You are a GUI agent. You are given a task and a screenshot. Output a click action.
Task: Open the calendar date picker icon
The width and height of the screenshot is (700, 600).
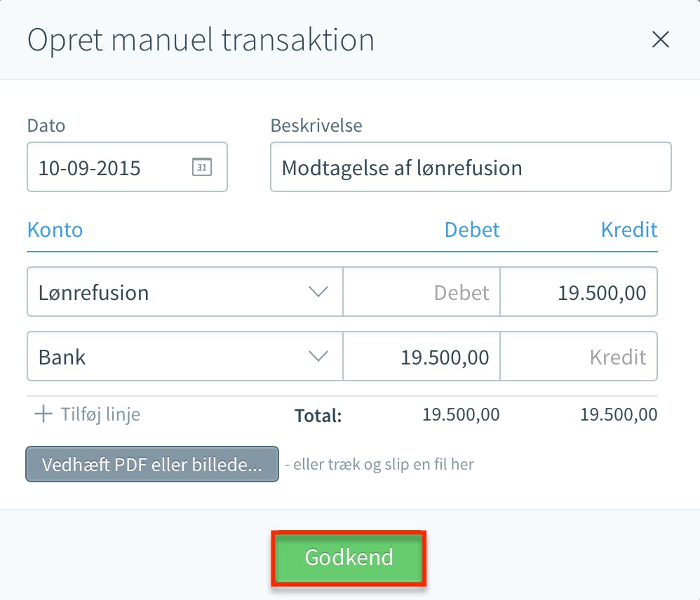coord(202,168)
